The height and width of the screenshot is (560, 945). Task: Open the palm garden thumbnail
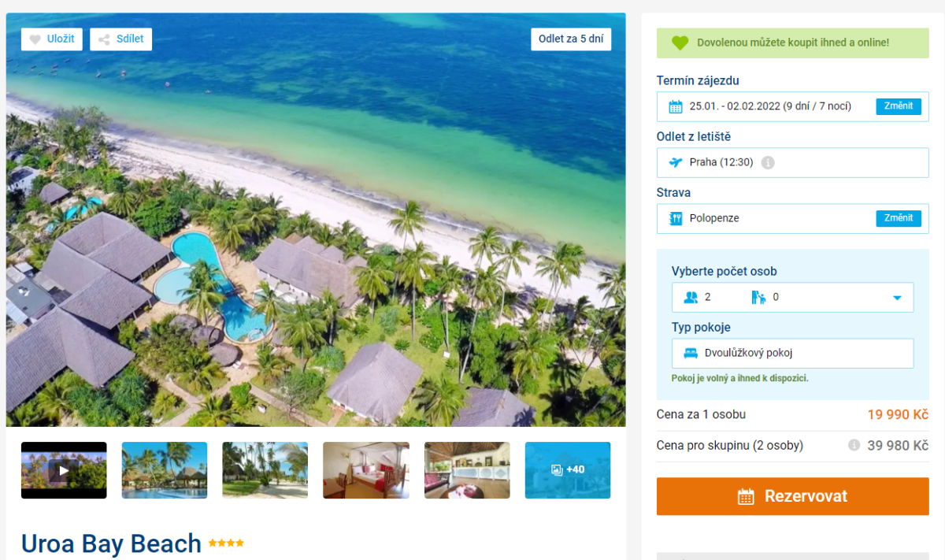click(x=265, y=470)
